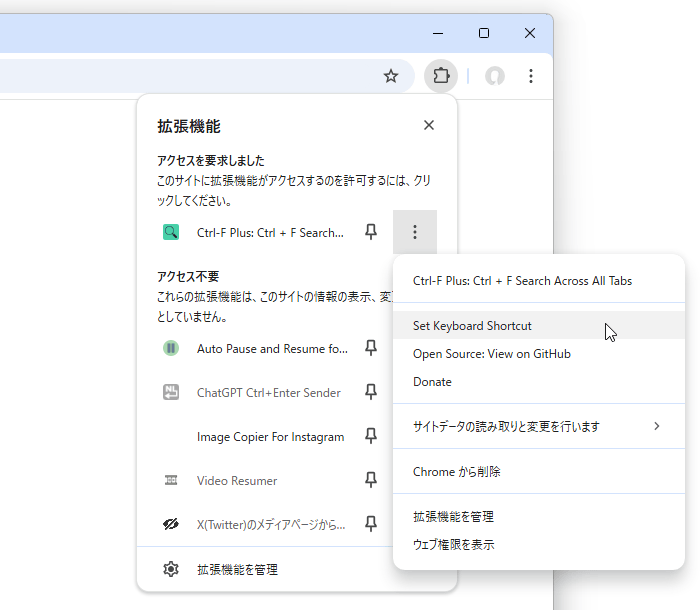Maximize the Chrome window
The width and height of the screenshot is (700, 610).
click(484, 33)
